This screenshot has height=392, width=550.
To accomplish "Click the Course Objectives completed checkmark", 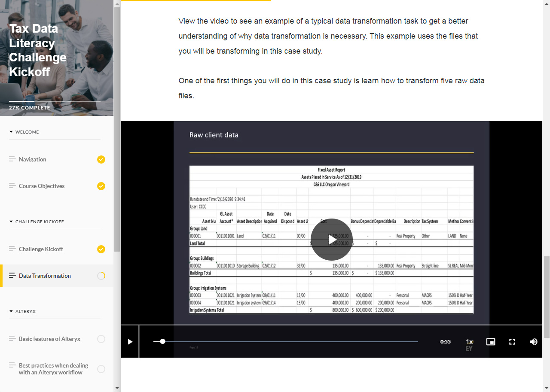I will pos(101,186).
